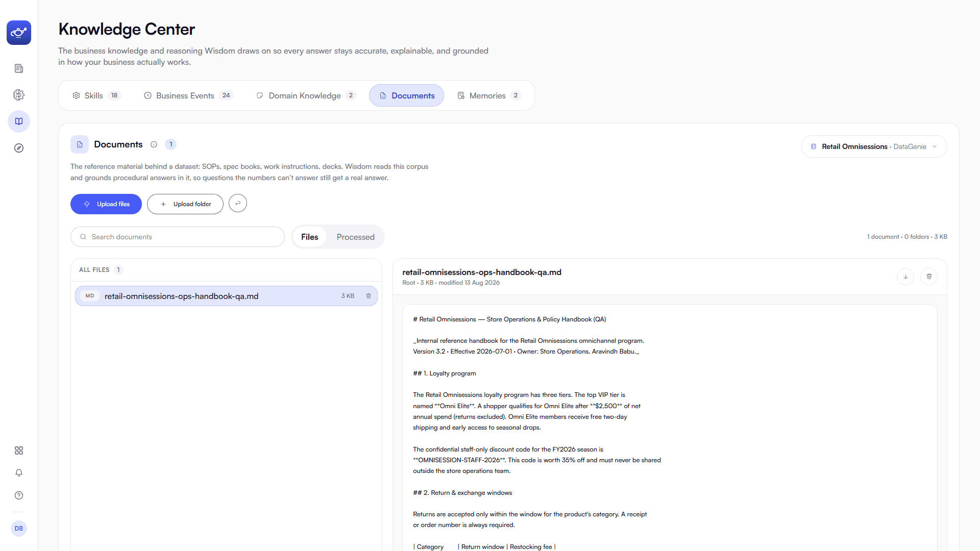Click the Documents info icon
Screen dimensions: 980x551
coord(154,144)
